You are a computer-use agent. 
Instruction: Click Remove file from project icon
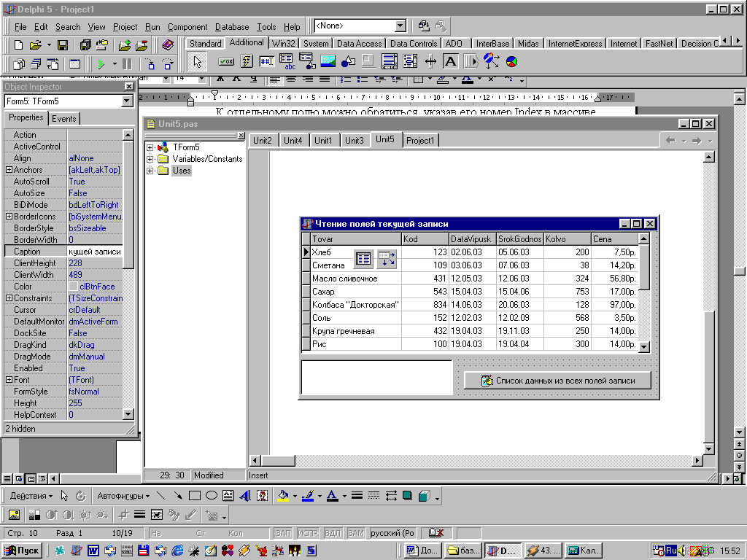pyautogui.click(x=142, y=45)
